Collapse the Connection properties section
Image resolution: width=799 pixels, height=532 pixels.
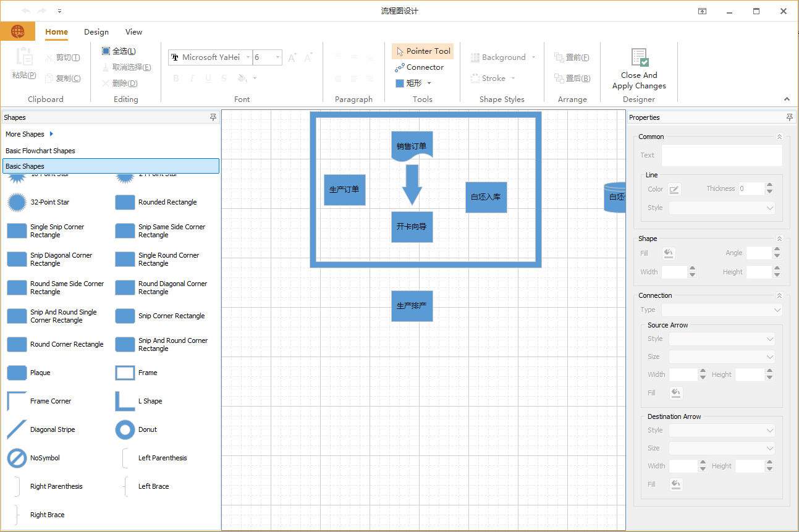point(779,296)
